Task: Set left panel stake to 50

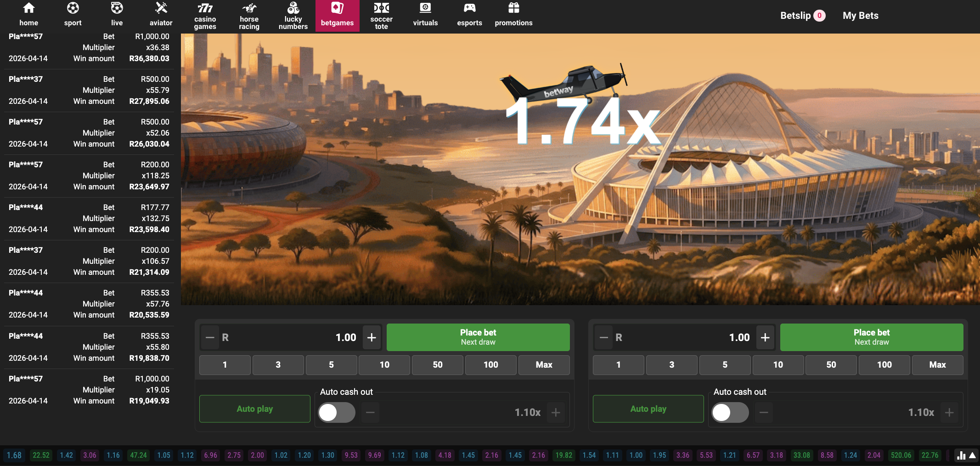Action: pos(438,365)
